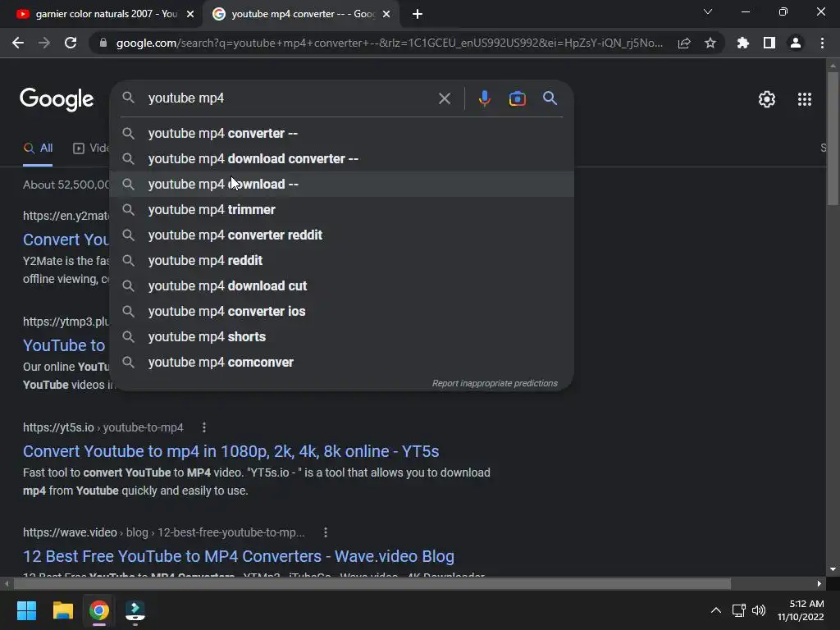Screen dimensions: 840x630
Task: Choose suggestion youtube mp4 download converter --
Action: 342,158
